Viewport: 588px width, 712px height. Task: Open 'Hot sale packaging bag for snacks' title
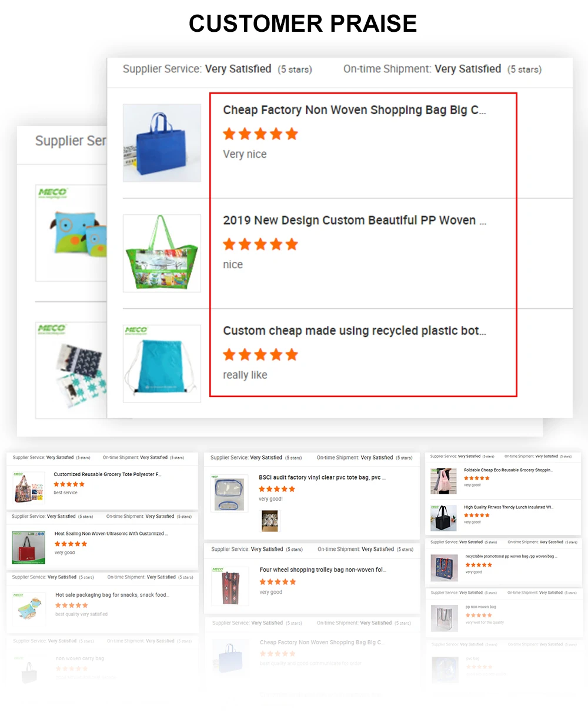pyautogui.click(x=112, y=595)
